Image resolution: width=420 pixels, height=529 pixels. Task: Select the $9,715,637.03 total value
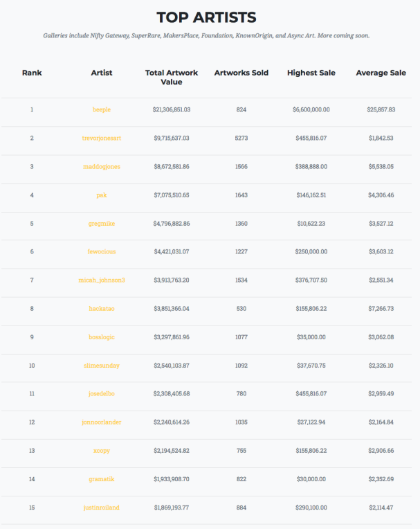(172, 138)
